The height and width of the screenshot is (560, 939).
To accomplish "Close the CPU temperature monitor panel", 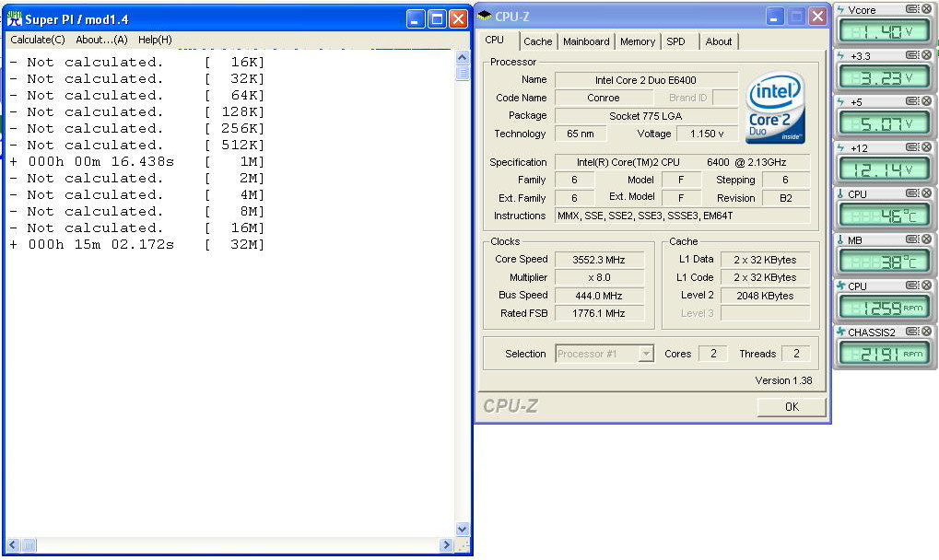I will (x=926, y=193).
